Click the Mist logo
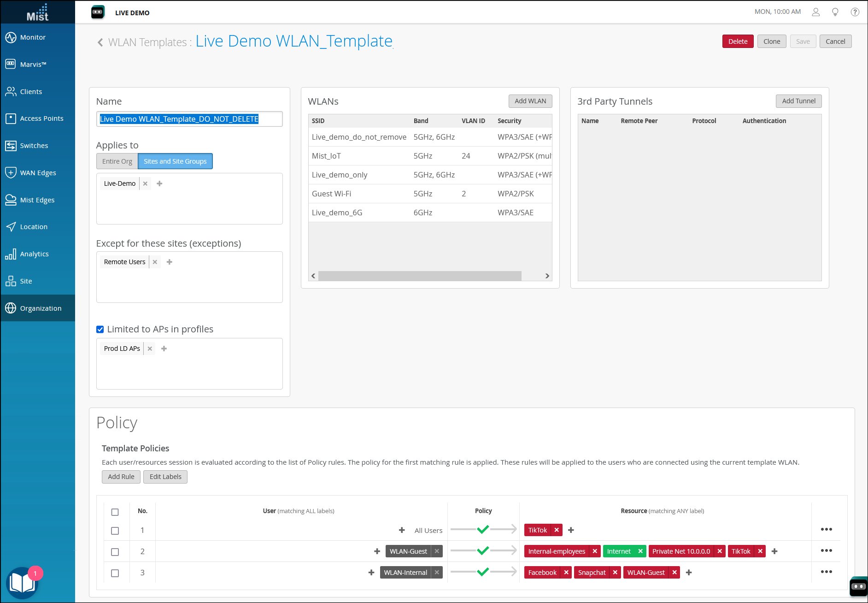 pos(38,12)
